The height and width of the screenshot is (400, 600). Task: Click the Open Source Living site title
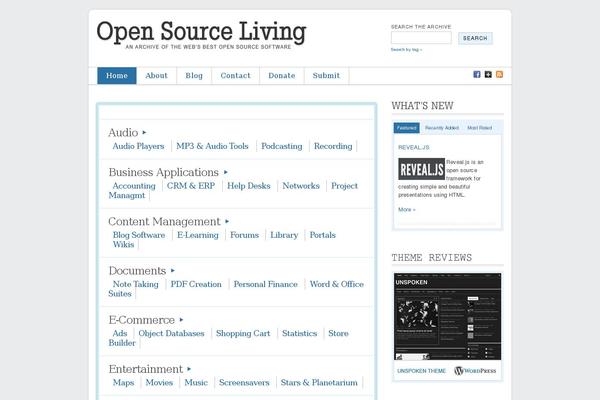click(x=201, y=31)
